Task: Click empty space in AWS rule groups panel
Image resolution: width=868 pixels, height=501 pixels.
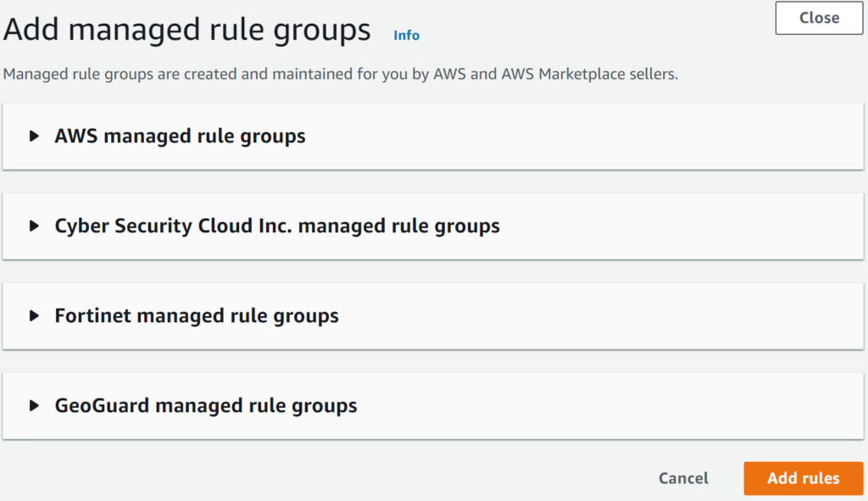Action: [x=593, y=136]
